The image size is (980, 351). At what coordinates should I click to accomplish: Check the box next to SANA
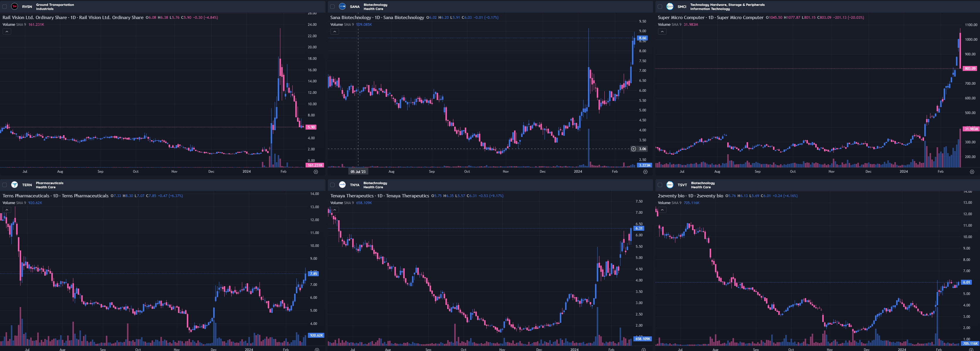(332, 6)
